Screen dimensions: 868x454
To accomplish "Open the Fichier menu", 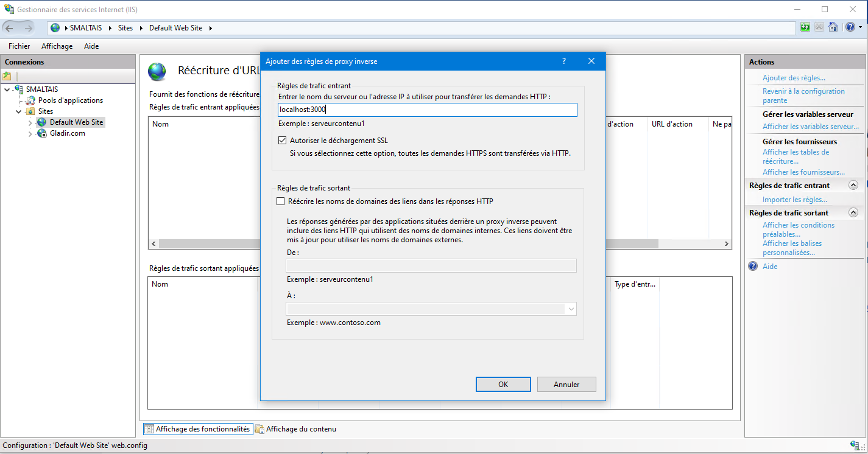I will (19, 46).
